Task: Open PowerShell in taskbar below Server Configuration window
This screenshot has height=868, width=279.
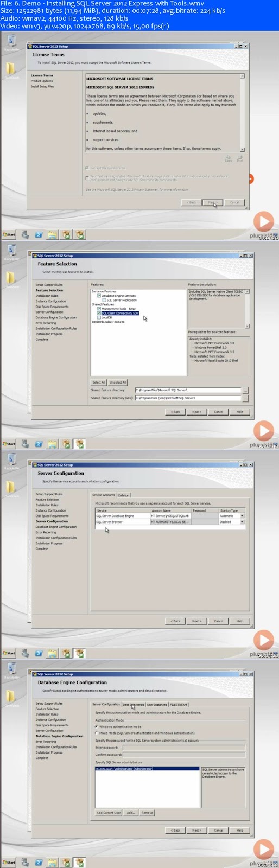Action: [39, 653]
